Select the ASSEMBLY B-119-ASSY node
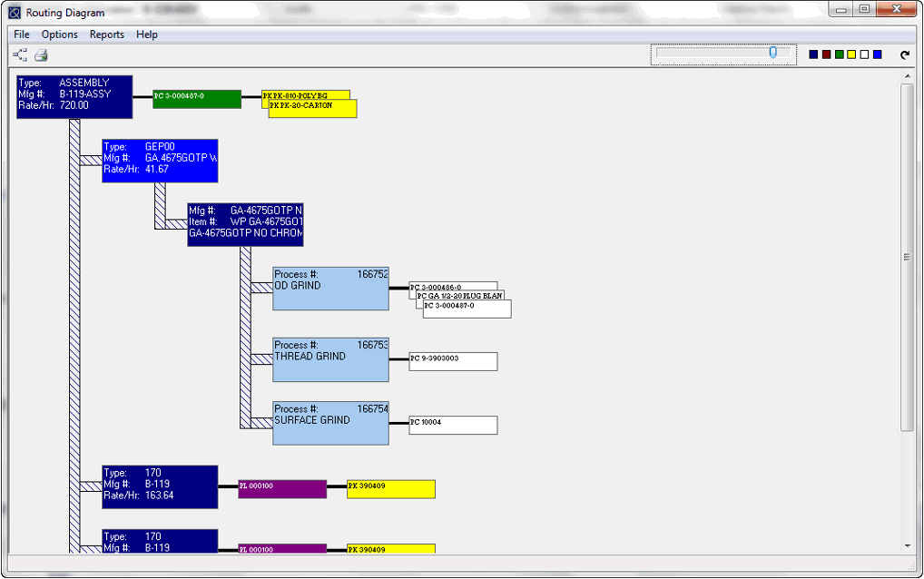 [x=74, y=96]
